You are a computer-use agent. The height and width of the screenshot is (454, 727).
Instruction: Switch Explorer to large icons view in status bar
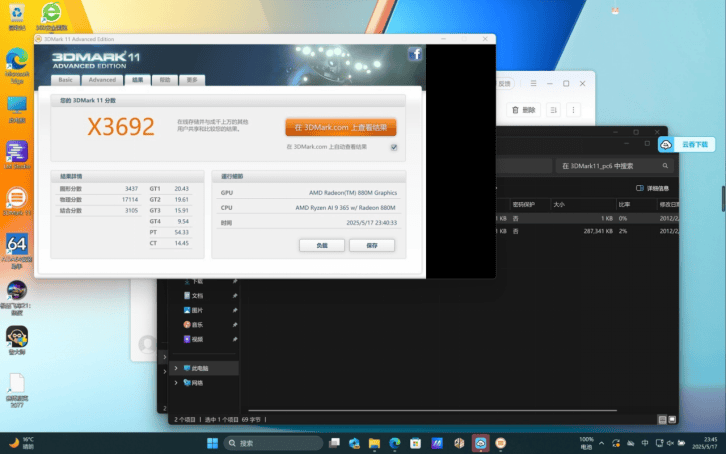[672, 420]
